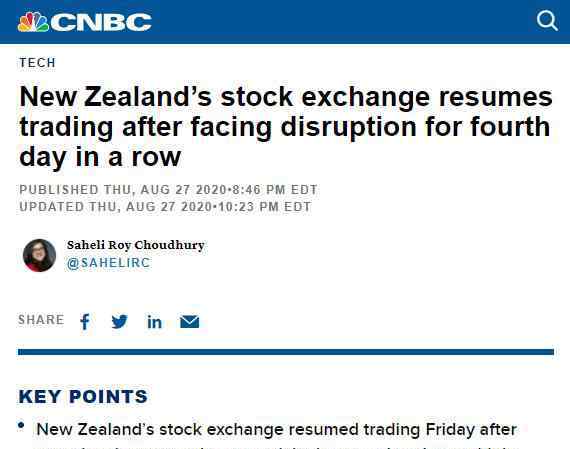The width and height of the screenshot is (570, 449).
Task: Click the published date line
Action: [169, 190]
